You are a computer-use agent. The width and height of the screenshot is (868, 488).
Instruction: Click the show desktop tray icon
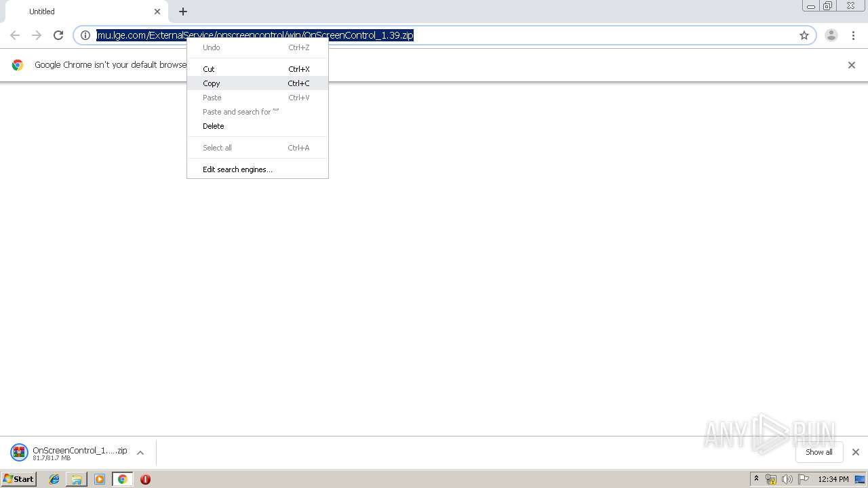(x=860, y=479)
